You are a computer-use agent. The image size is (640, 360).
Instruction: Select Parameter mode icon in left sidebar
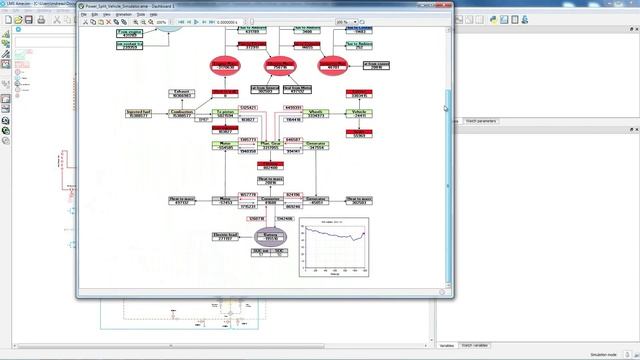pos(6,54)
